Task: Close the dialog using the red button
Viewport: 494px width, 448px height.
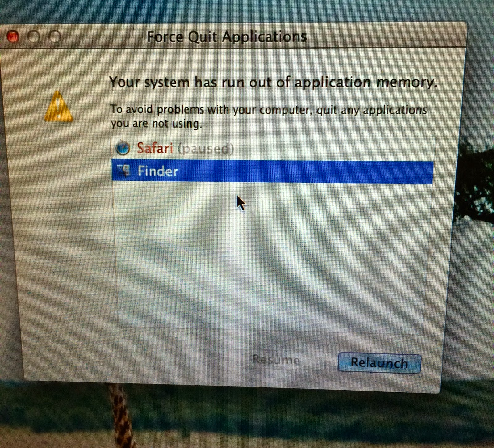Action: point(13,37)
